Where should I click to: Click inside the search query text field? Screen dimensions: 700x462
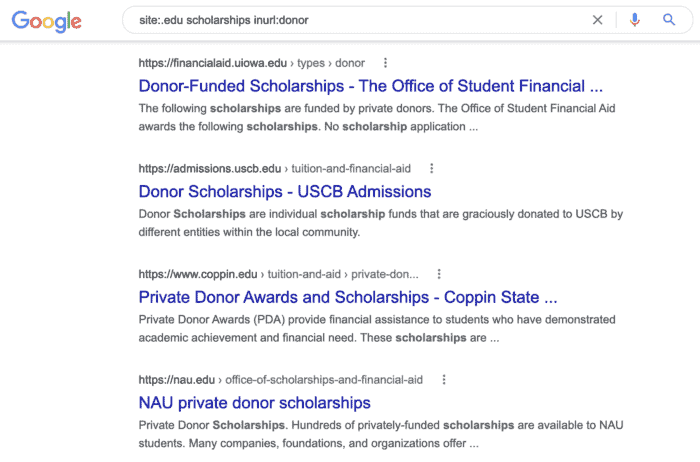pyautogui.click(x=357, y=20)
